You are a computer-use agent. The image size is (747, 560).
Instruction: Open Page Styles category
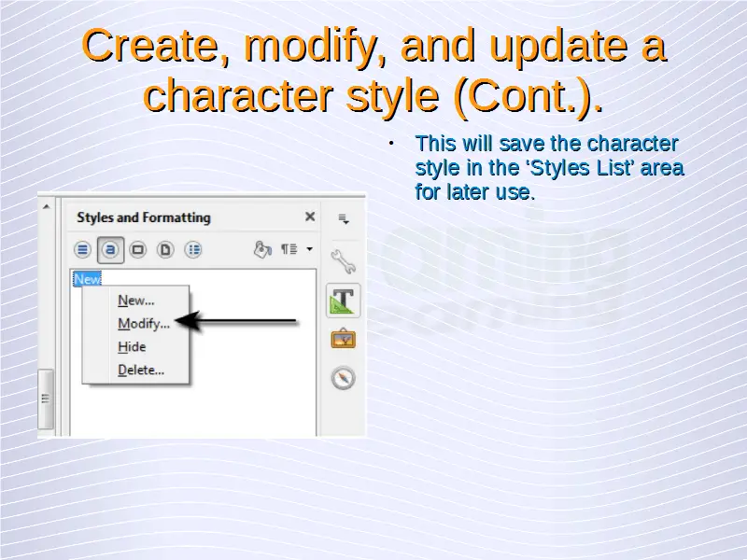[165, 250]
